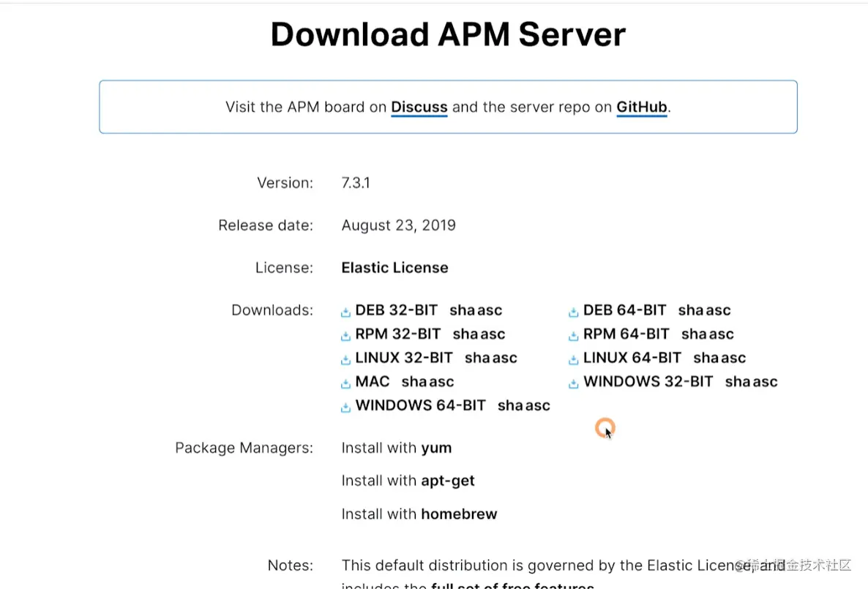Screen dimensions: 868x589
Task: Click the download icon beside RPM 64-BIT
Action: pos(574,336)
